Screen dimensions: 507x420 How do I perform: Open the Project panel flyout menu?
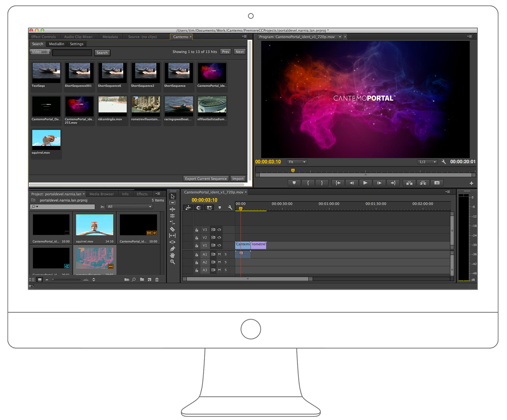click(157, 194)
